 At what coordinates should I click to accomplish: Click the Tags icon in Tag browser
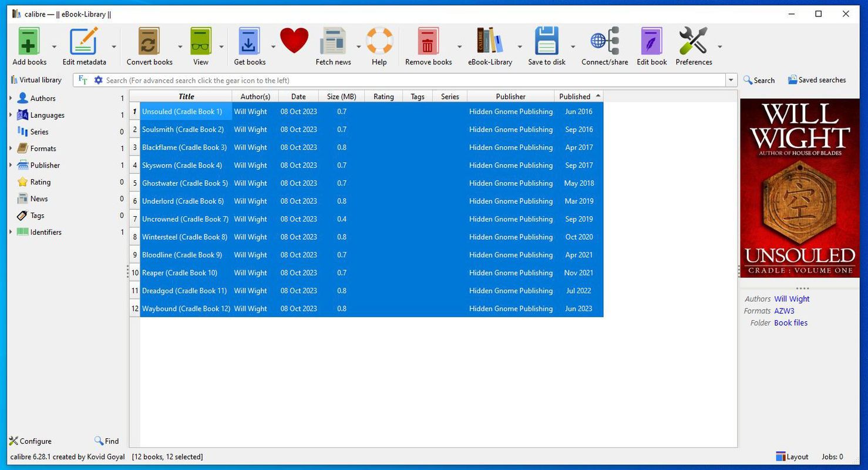click(x=22, y=216)
